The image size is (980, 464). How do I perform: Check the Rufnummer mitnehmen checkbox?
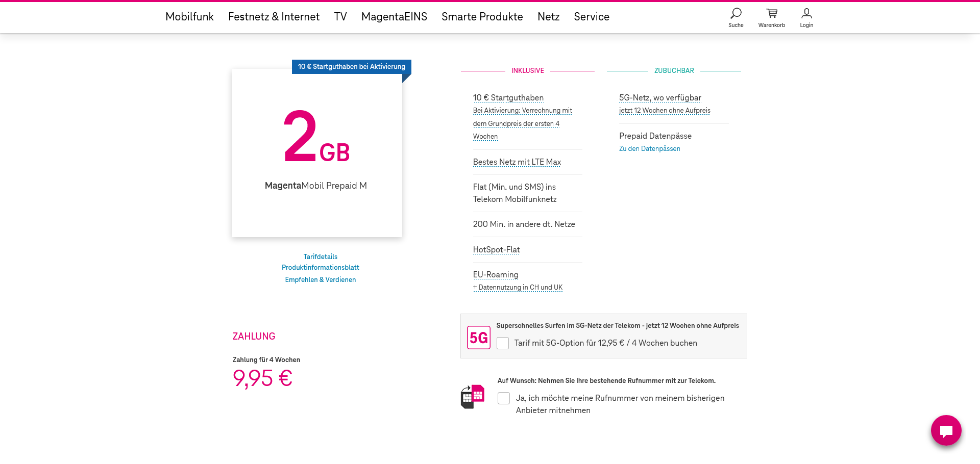click(x=504, y=398)
